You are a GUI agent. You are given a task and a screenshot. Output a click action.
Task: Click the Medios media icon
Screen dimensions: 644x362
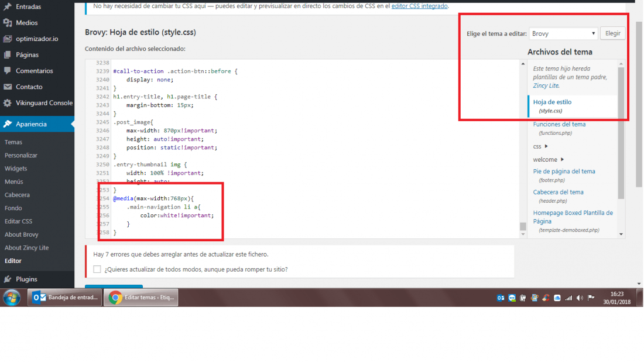pyautogui.click(x=8, y=23)
